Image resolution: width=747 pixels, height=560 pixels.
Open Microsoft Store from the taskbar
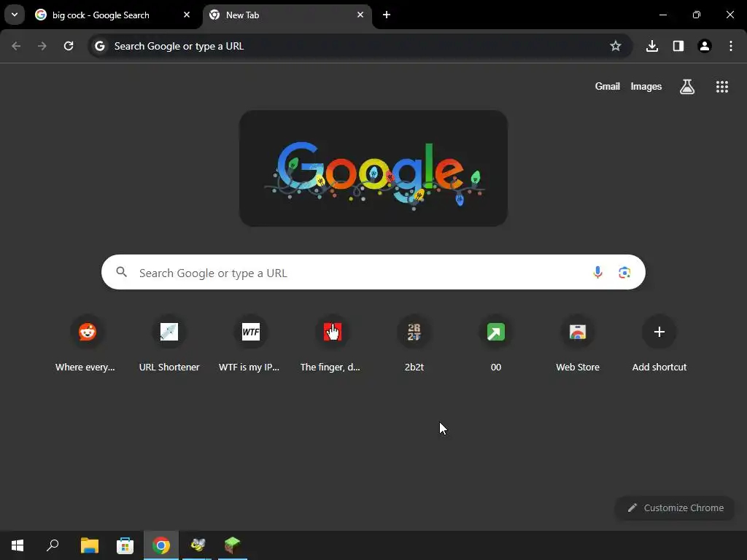pos(125,545)
